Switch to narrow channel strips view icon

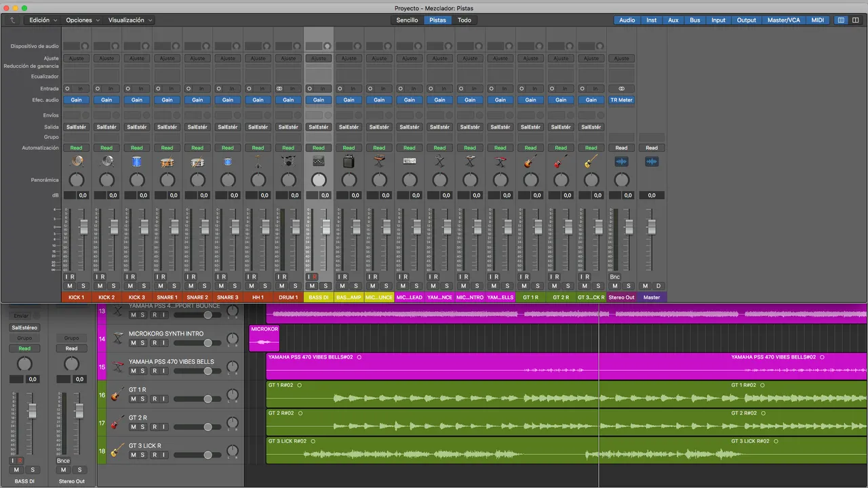pyautogui.click(x=841, y=20)
